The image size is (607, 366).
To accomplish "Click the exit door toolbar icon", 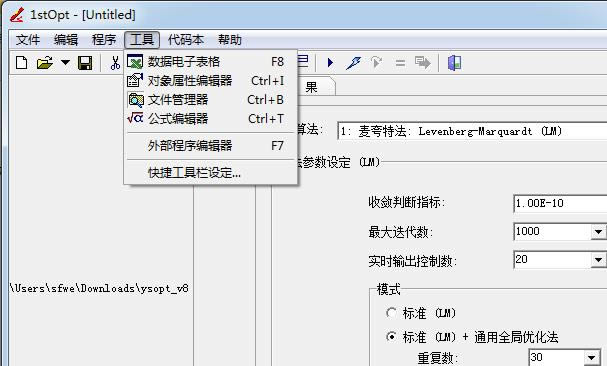I will tap(454, 63).
